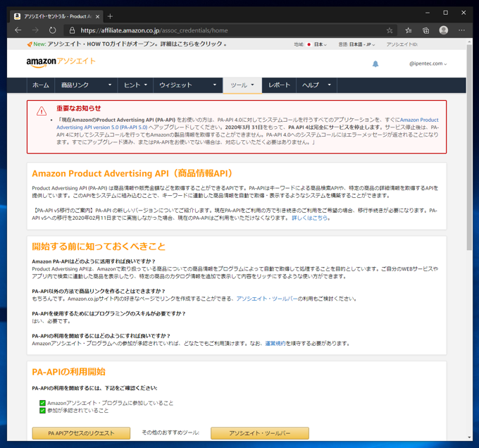Minimize the browser window

[428, 13]
